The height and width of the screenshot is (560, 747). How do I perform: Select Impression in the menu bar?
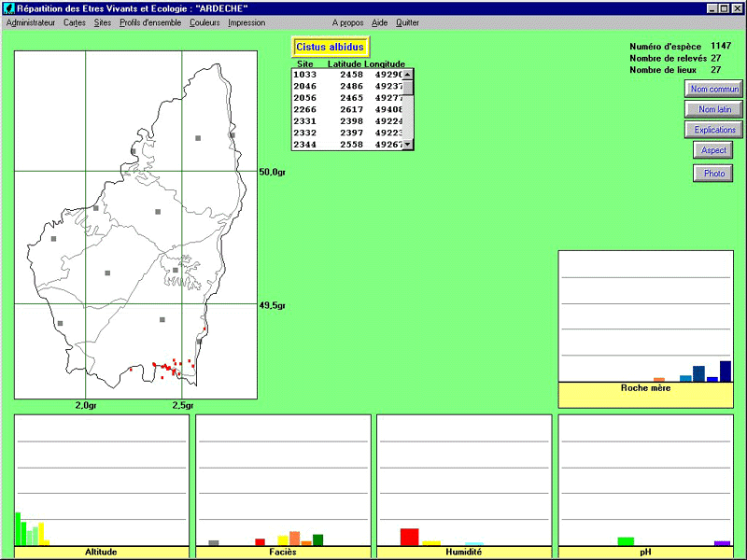(x=247, y=22)
